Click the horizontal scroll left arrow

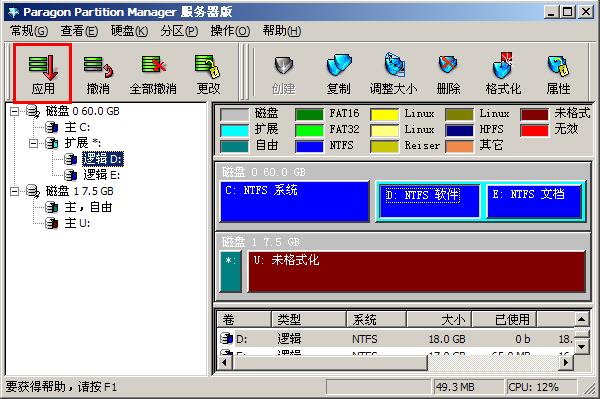tap(225, 363)
